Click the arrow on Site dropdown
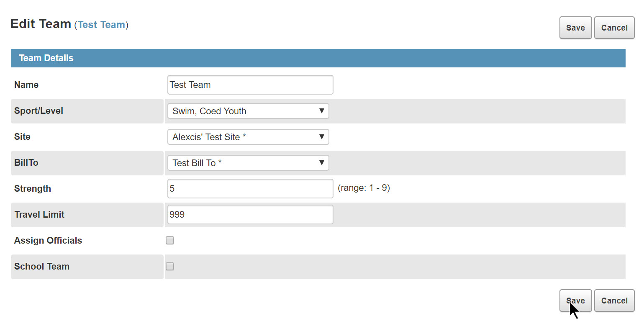This screenshot has width=644, height=329. (x=321, y=137)
